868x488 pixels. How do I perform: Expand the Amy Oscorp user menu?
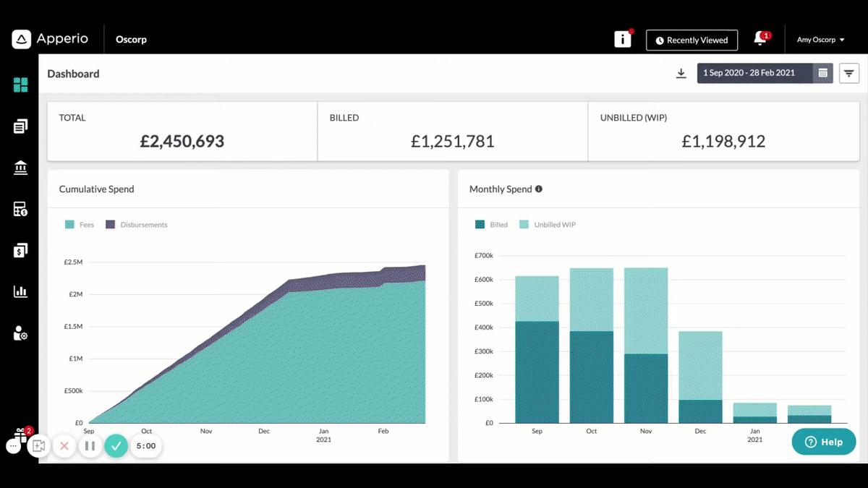821,40
